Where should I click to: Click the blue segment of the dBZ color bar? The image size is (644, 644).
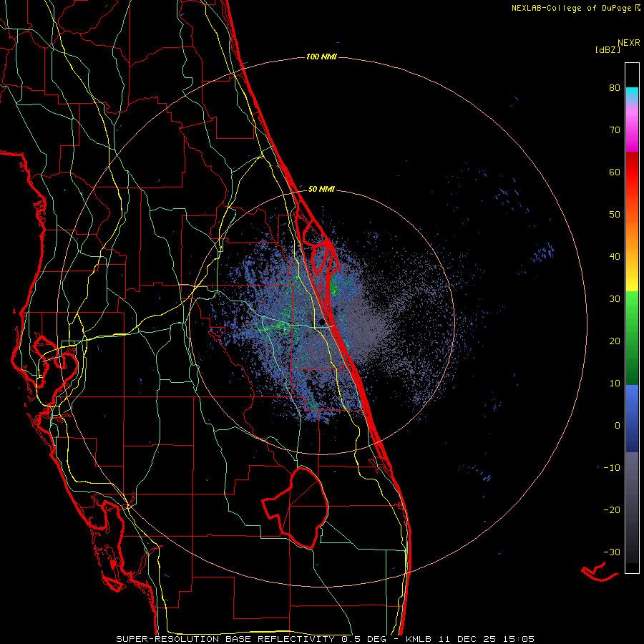click(x=632, y=419)
